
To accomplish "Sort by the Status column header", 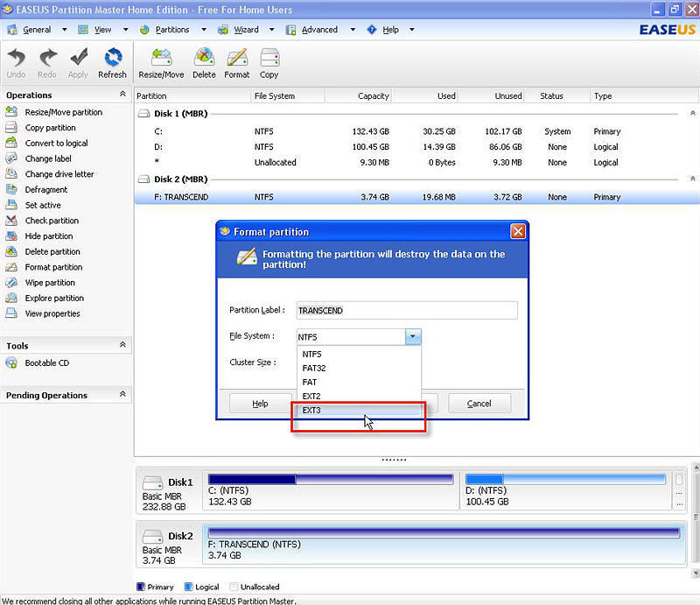I will pos(556,96).
